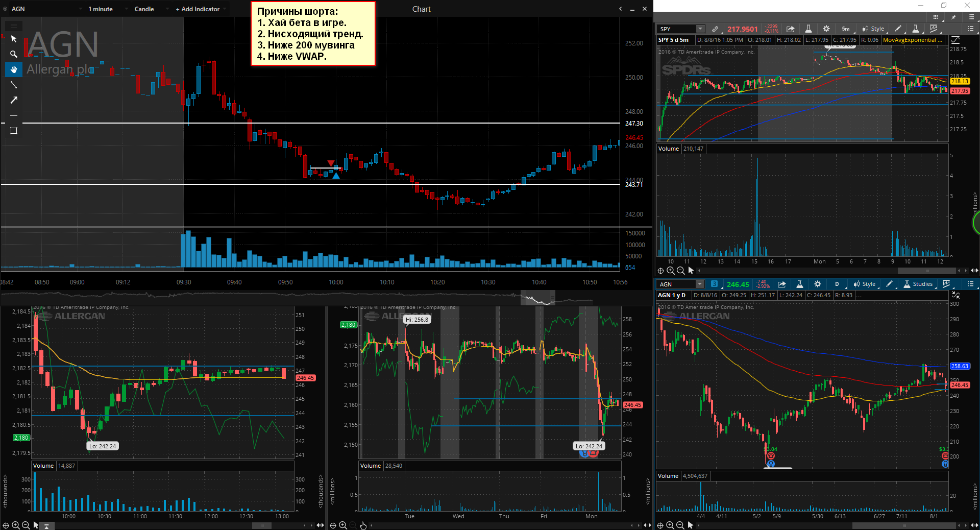
Task: Open the patterns icon in AGN daily toolbar
Action: pos(946,284)
